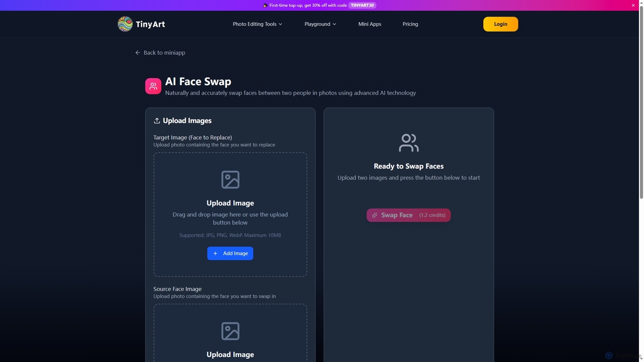
Task: Close the promo banner
Action: (x=633, y=5)
